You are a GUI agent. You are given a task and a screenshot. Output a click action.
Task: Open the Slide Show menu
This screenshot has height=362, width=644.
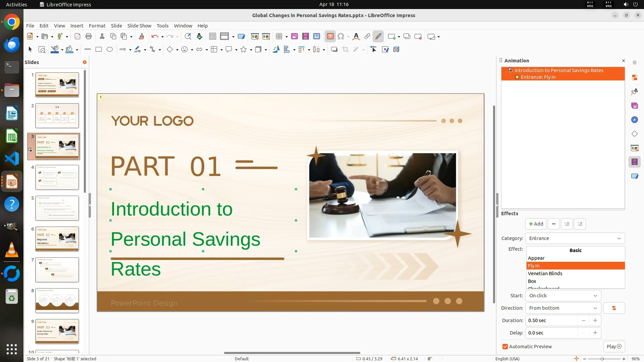point(139,25)
